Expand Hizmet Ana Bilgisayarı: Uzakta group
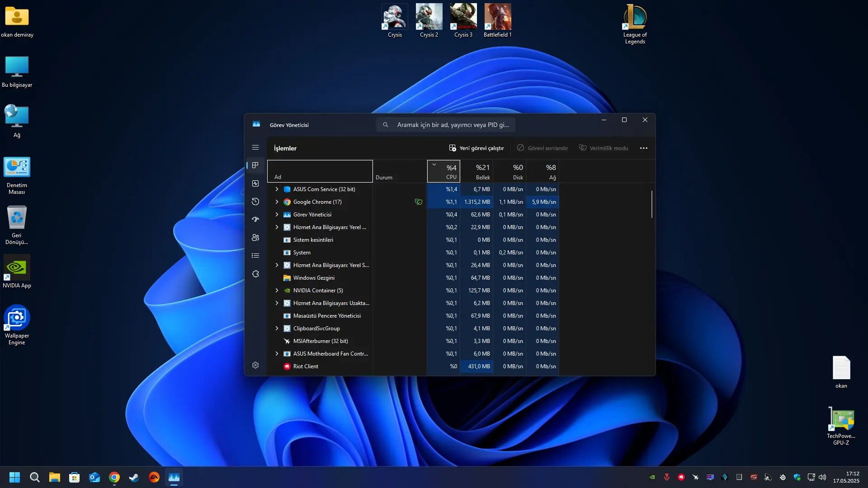Viewport: 868px width, 488px height. tap(277, 303)
